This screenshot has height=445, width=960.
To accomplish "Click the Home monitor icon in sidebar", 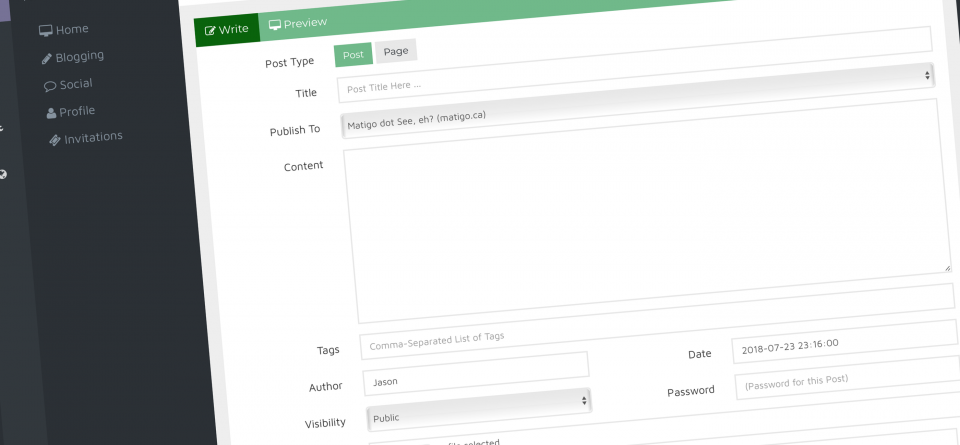I will coord(45,31).
